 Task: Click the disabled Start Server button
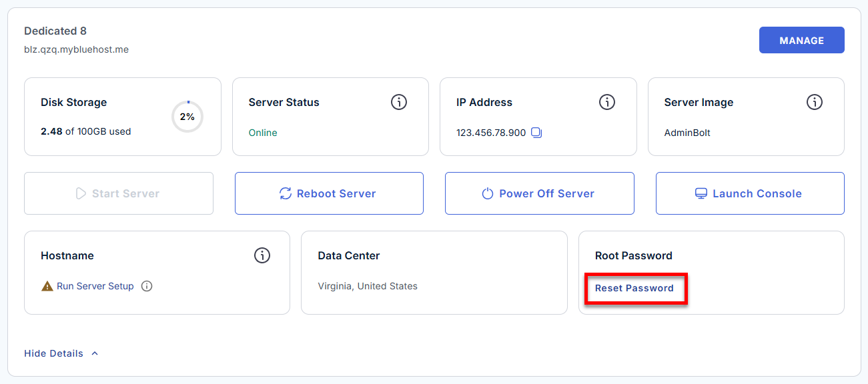tap(119, 193)
